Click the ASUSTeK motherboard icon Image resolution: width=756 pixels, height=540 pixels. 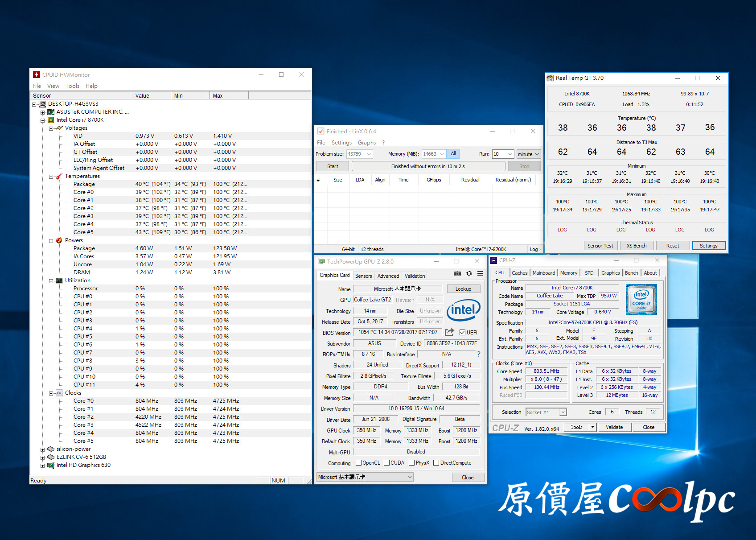pyautogui.click(x=51, y=112)
